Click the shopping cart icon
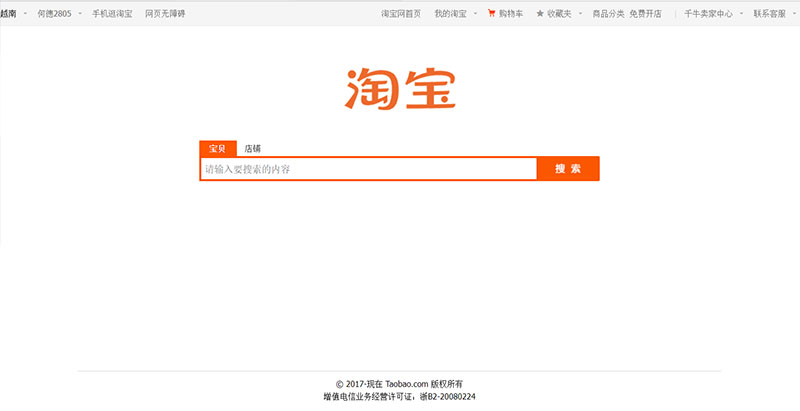 491,14
